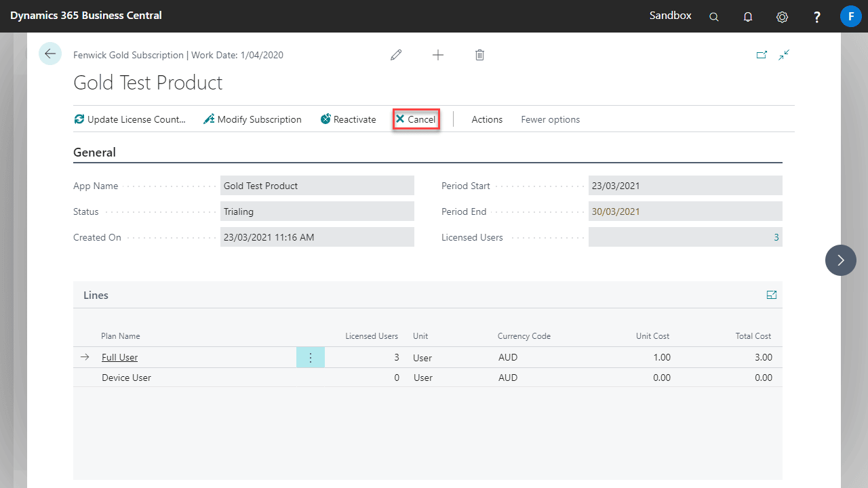Click the Period End field
The height and width of the screenshot is (488, 868).
685,211
